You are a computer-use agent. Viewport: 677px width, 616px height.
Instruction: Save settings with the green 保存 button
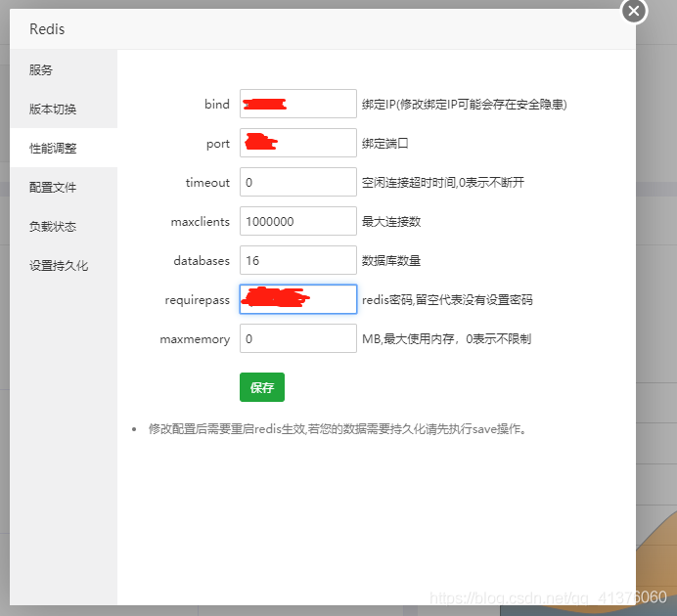[262, 387]
